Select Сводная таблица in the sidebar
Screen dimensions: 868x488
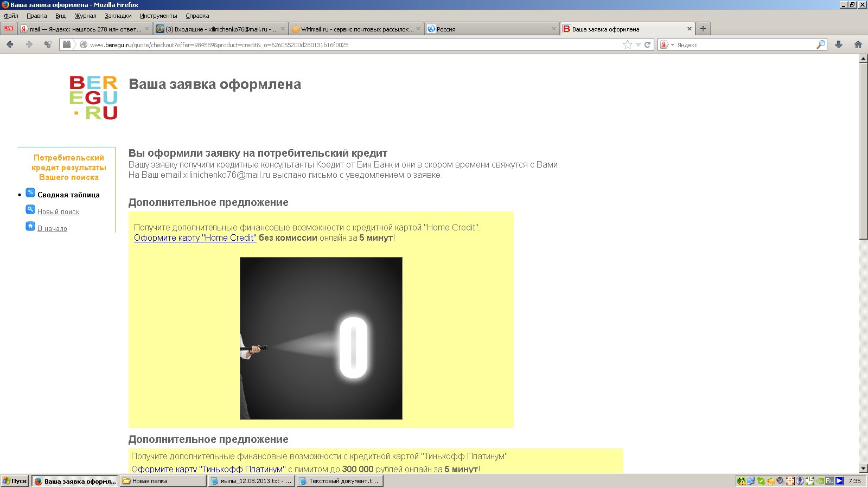point(68,195)
